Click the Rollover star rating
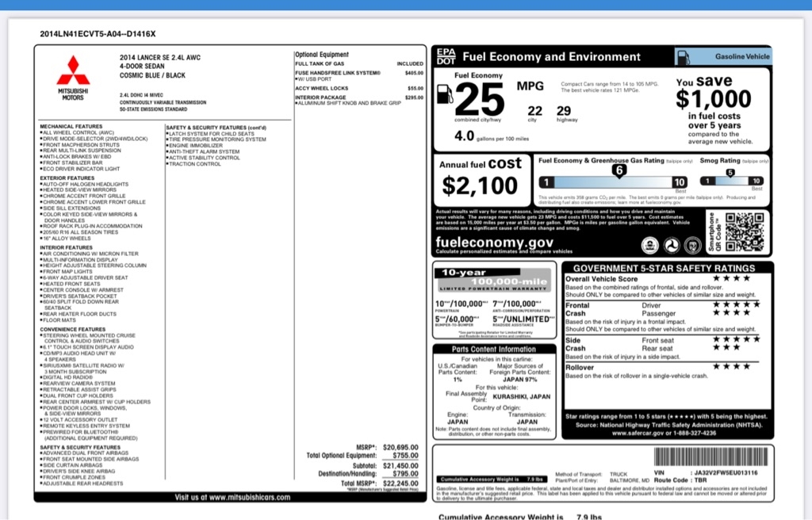The width and height of the screenshot is (812, 520). point(730,366)
